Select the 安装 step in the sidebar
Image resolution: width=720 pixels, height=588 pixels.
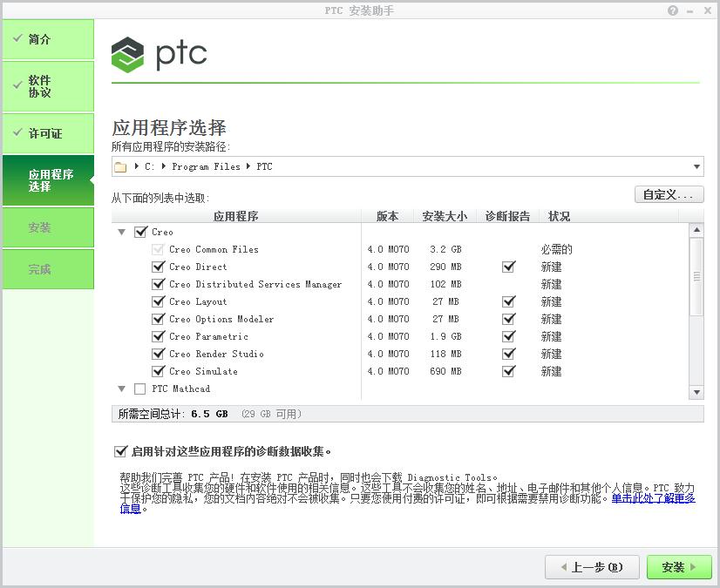(x=48, y=227)
